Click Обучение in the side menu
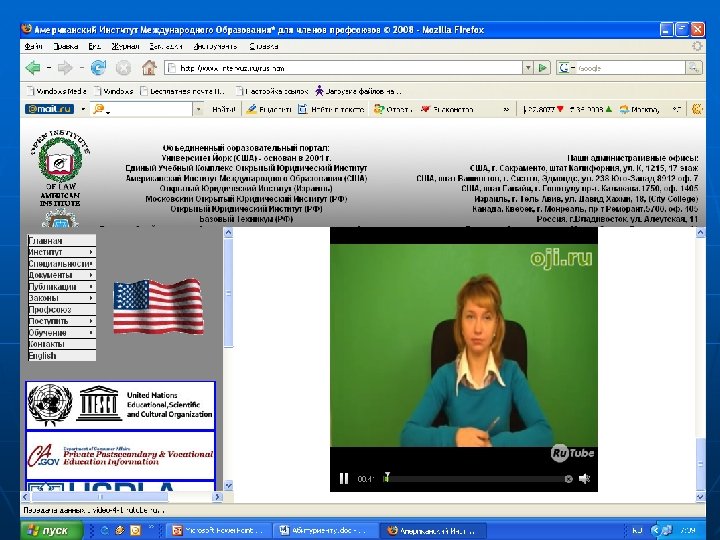 (62, 332)
